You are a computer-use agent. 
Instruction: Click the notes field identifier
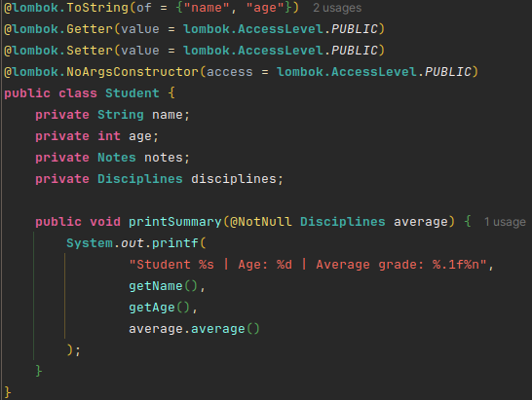(x=164, y=158)
